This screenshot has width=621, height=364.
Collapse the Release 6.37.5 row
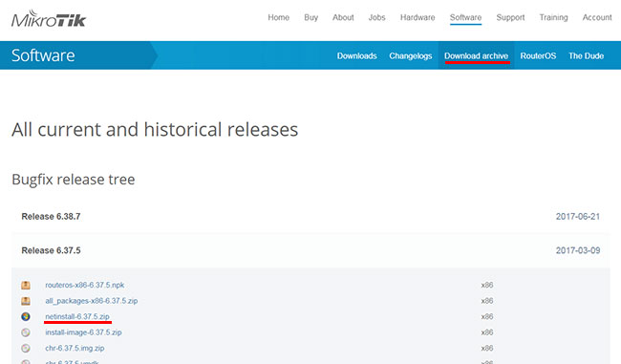click(310, 250)
